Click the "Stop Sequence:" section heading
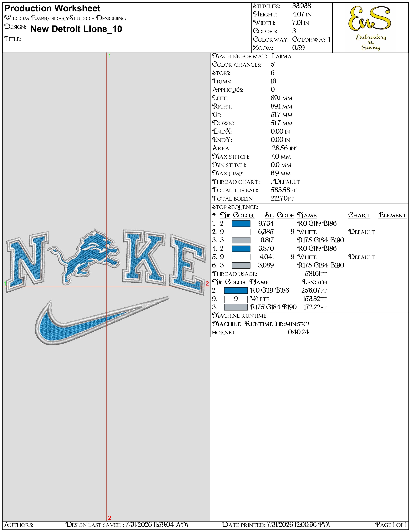This screenshot has height=532, width=411. (x=235, y=207)
